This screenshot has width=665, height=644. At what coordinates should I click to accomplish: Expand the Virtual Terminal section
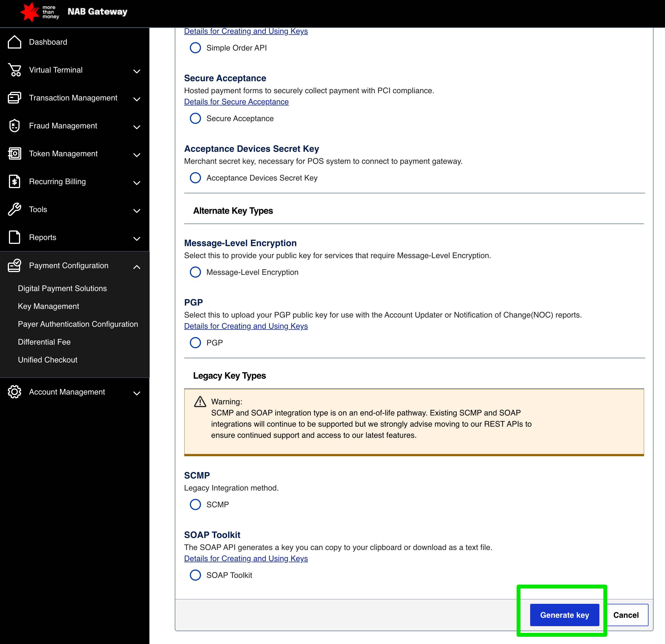(x=137, y=71)
